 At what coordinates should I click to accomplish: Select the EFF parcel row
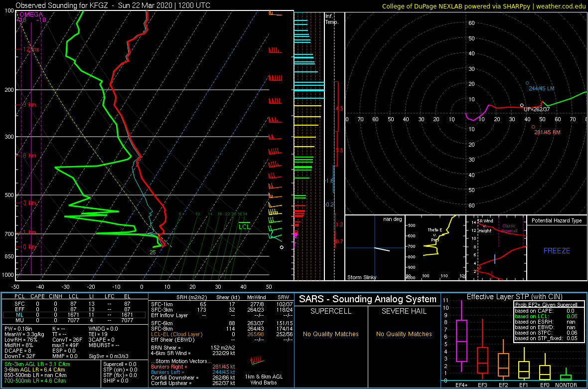point(74,309)
